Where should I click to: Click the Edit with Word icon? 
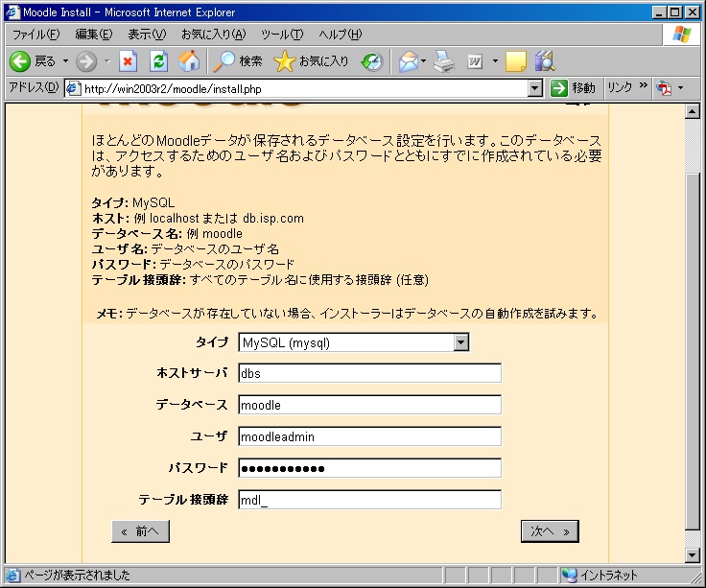coord(475,61)
